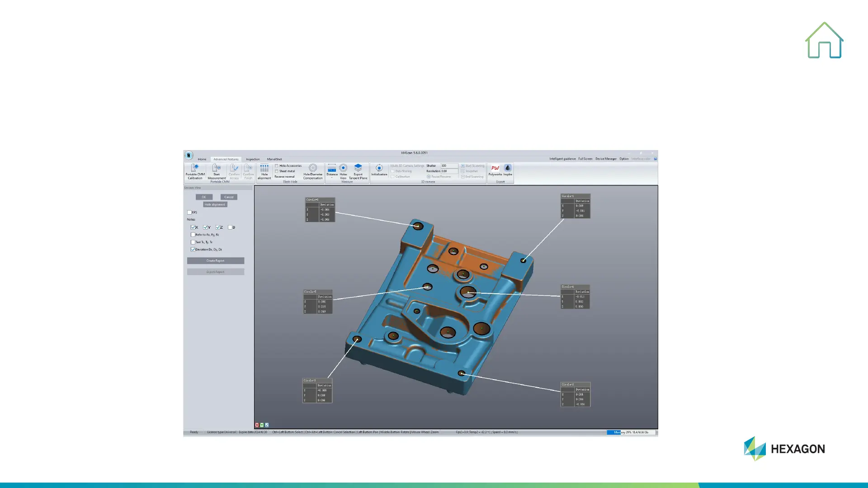
Task: Click the Cancel button in Session View
Action: pos(229,197)
